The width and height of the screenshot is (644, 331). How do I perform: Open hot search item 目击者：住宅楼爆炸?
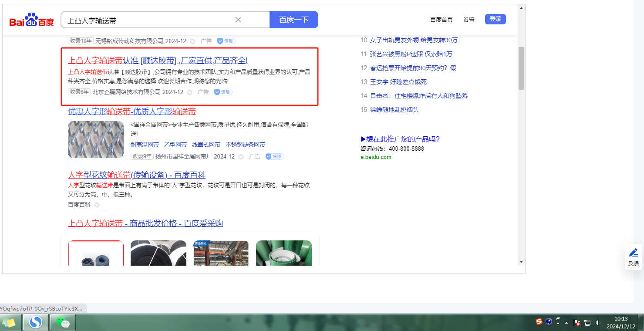pos(418,96)
